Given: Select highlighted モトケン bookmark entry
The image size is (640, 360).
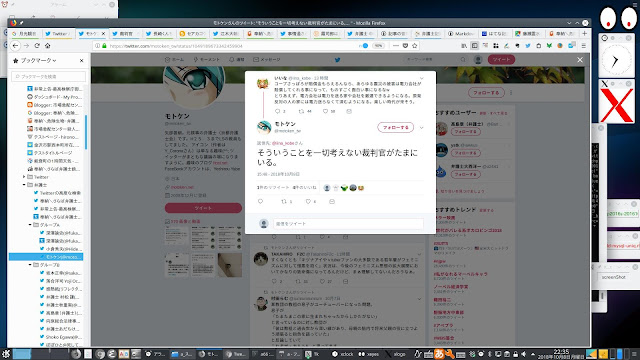Looking at the screenshot, I should (46, 257).
